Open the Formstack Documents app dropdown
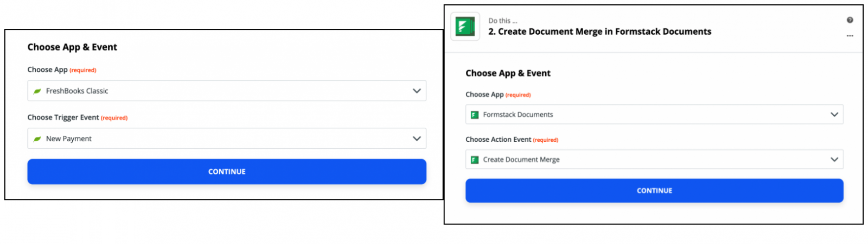Screen dimensions: 868x244 click(x=654, y=115)
